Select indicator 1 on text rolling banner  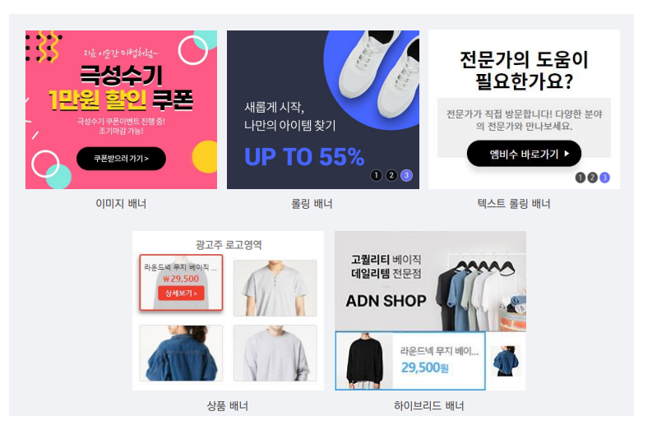coord(580,178)
